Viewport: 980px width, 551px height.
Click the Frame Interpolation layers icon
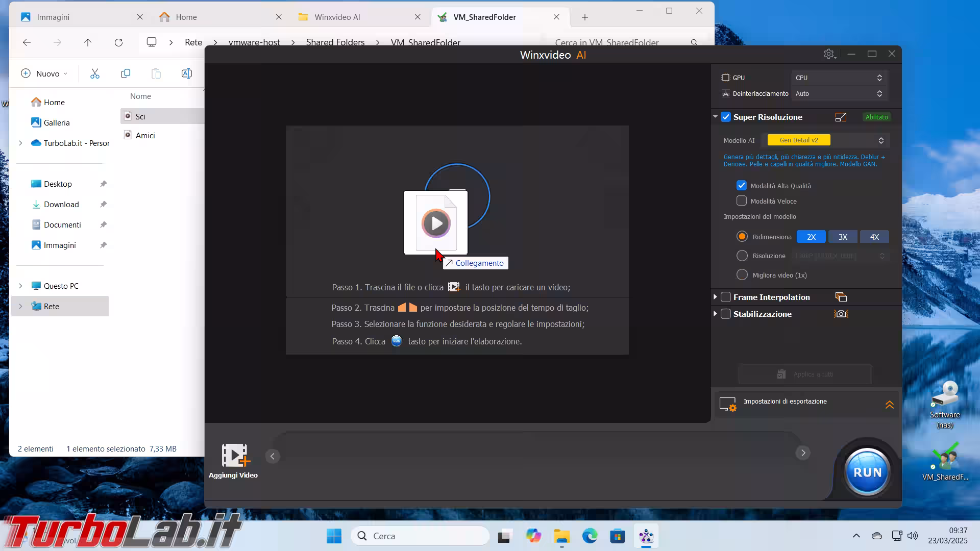point(841,297)
